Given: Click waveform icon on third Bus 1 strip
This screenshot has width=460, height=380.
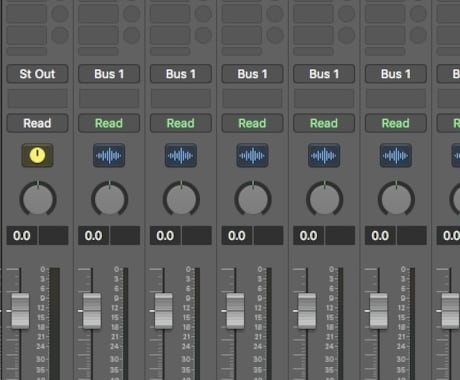Looking at the screenshot, I should (x=252, y=155).
